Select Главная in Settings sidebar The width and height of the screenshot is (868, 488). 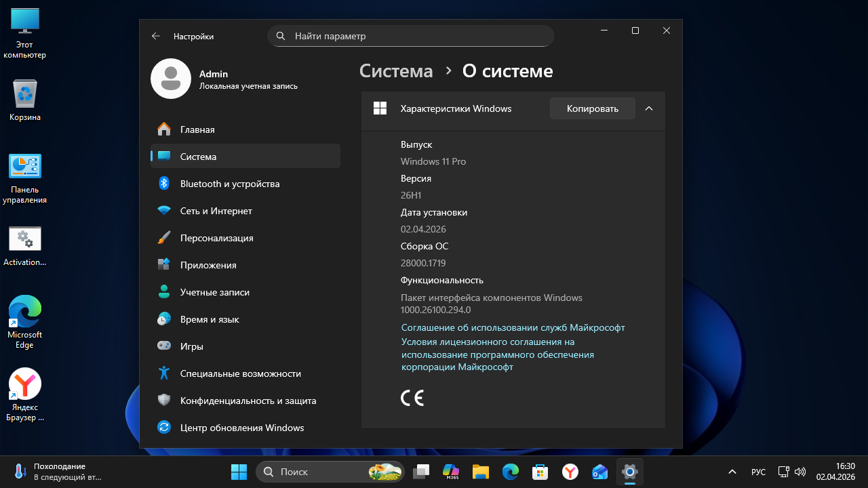197,129
